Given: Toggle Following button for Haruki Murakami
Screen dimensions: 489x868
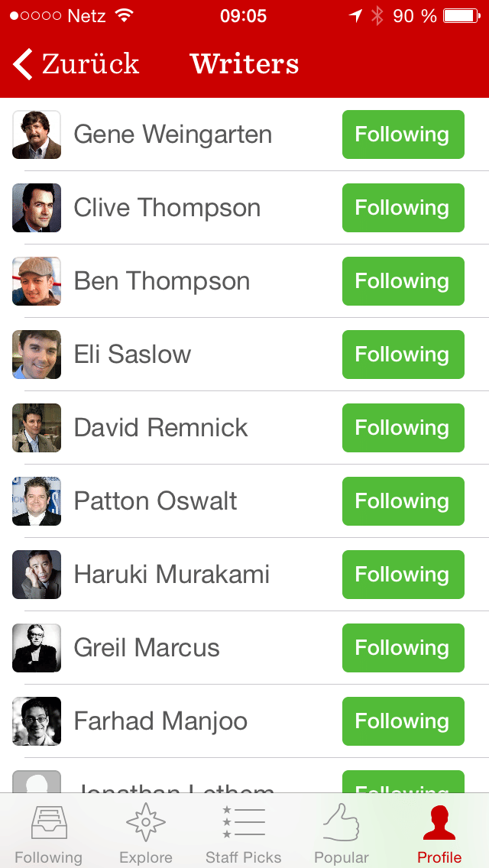Looking at the screenshot, I should (x=403, y=575).
